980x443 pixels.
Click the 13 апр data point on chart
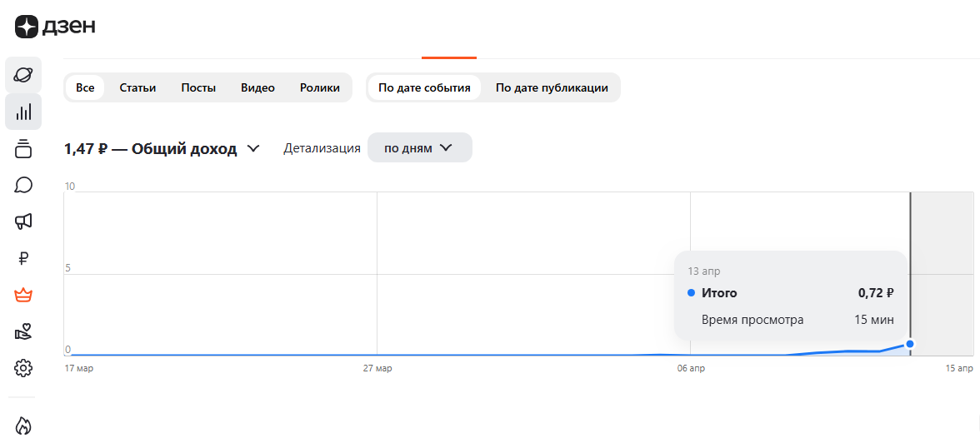coord(910,344)
